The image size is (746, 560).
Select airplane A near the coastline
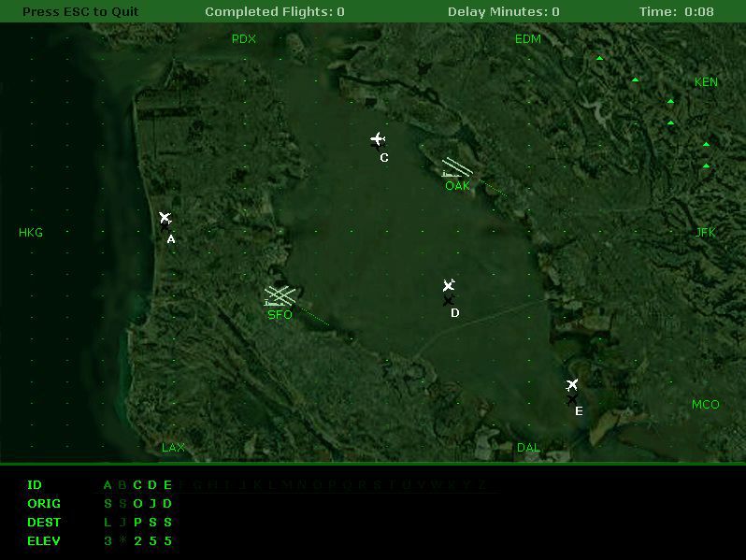pyautogui.click(x=165, y=219)
